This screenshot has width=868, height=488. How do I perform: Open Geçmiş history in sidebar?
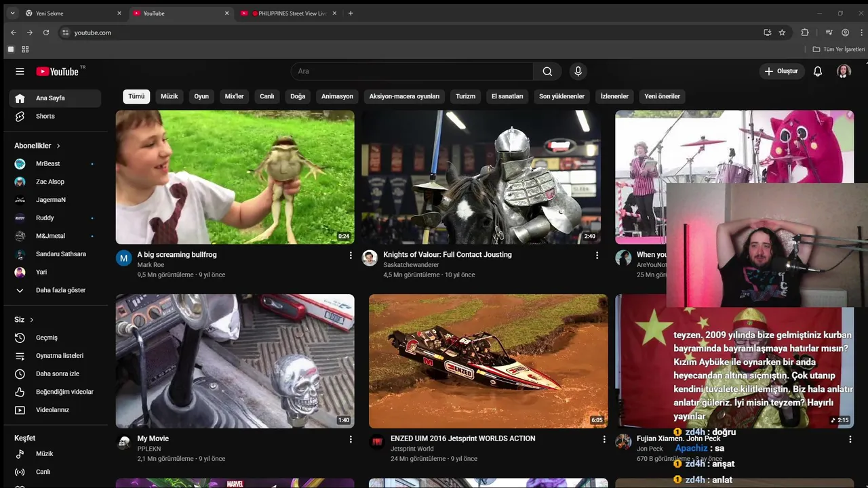55,338
